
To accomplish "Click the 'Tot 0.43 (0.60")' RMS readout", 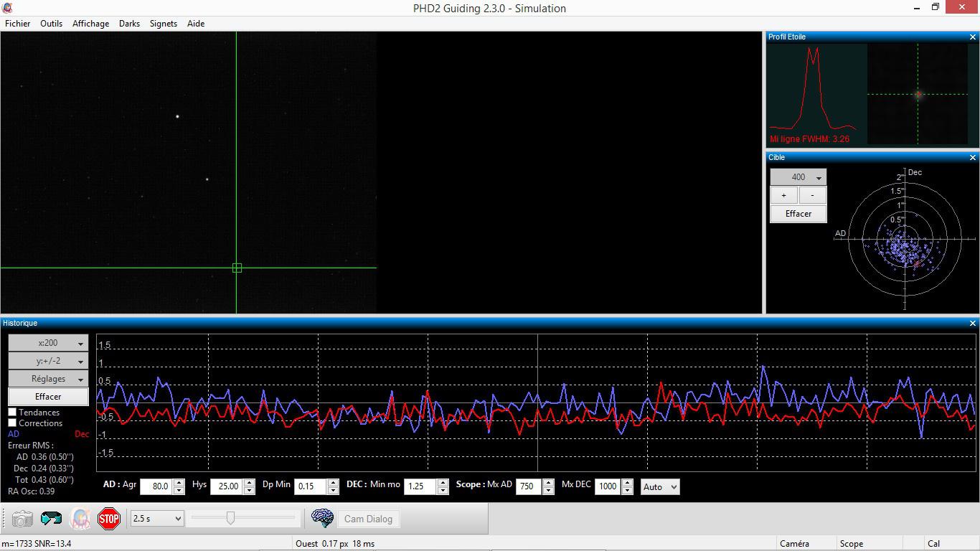I will (44, 480).
